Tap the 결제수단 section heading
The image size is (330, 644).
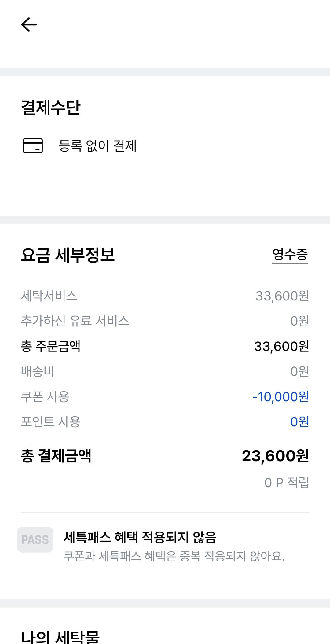click(51, 107)
